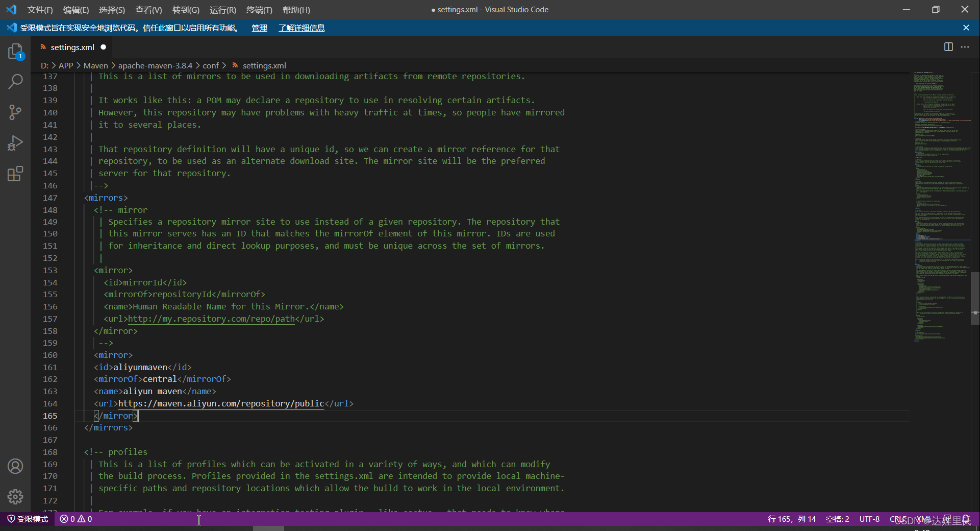Click the 'aliyun maven' name value
980x531 pixels.
(x=153, y=391)
